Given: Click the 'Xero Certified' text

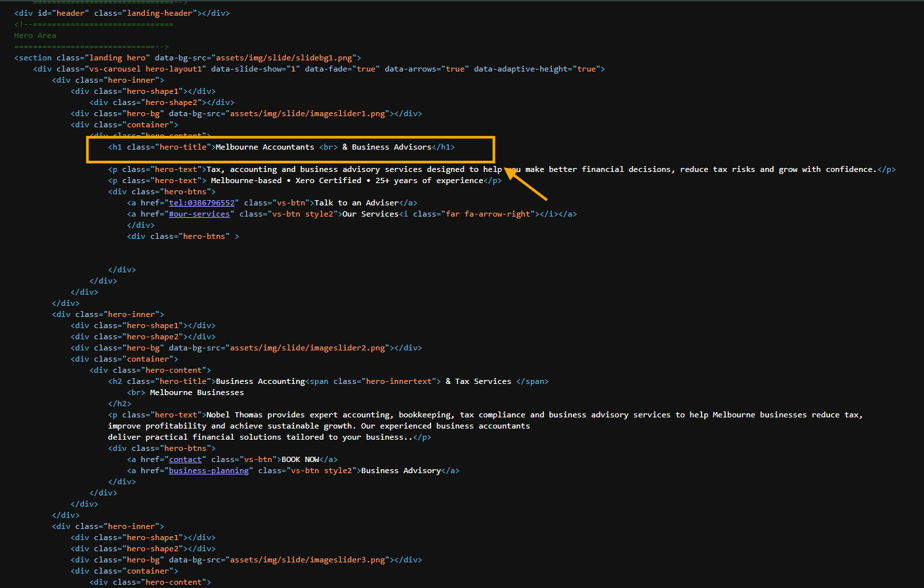Looking at the screenshot, I should [328, 180].
